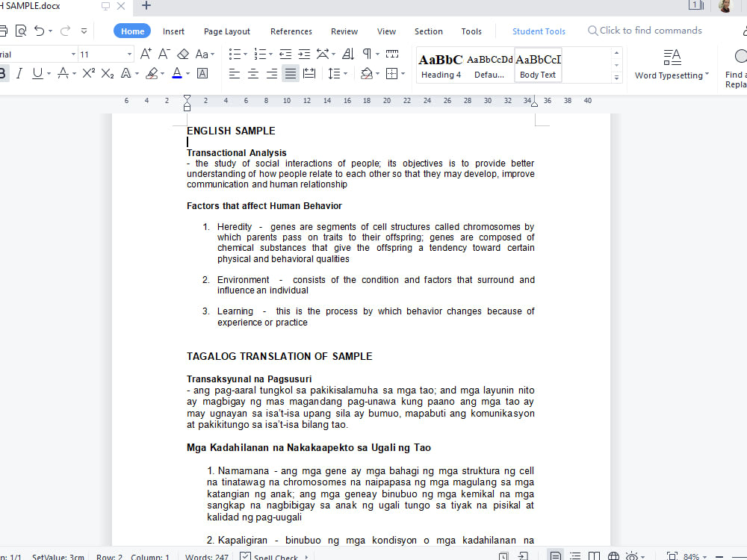747x560 pixels.
Task: Apply the Default style
Action: click(x=489, y=65)
